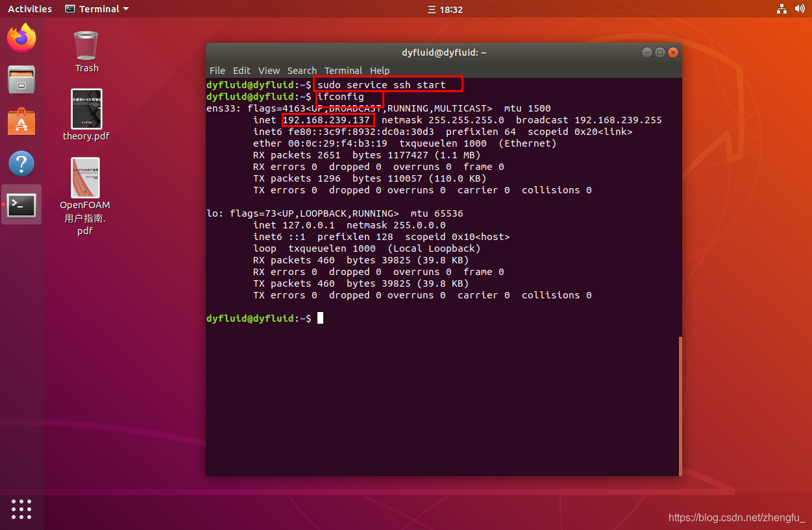The width and height of the screenshot is (812, 530).
Task: Open Ubuntu Software from the dock
Action: pyautogui.click(x=21, y=121)
